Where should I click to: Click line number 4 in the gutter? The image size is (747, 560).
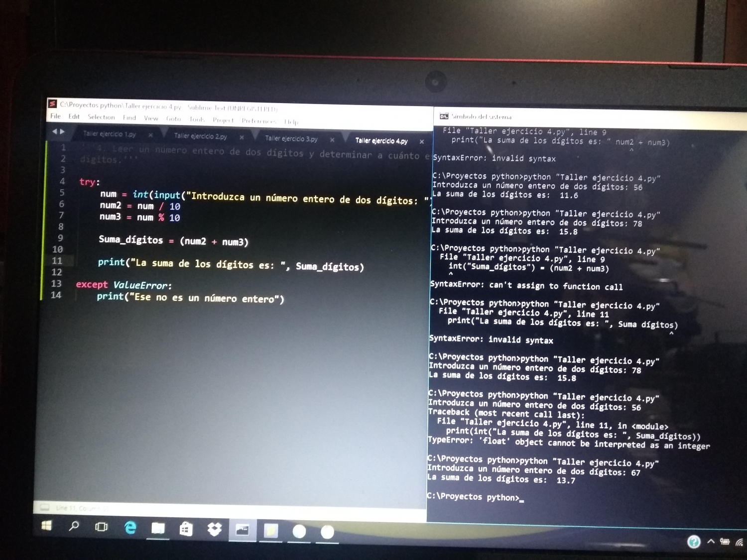62,181
